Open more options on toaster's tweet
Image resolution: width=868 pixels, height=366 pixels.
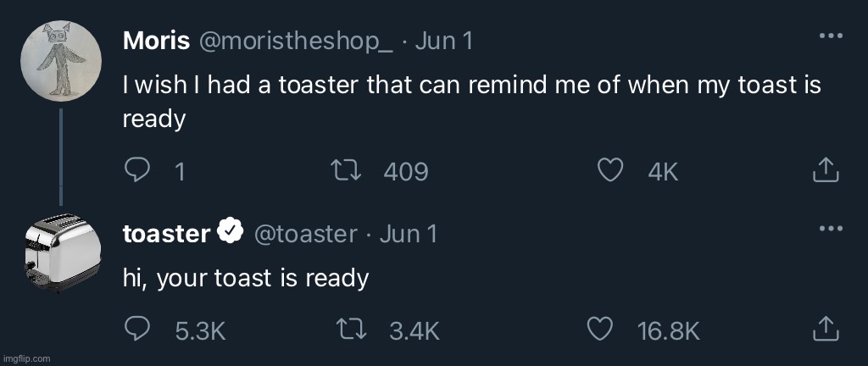pyautogui.click(x=831, y=228)
